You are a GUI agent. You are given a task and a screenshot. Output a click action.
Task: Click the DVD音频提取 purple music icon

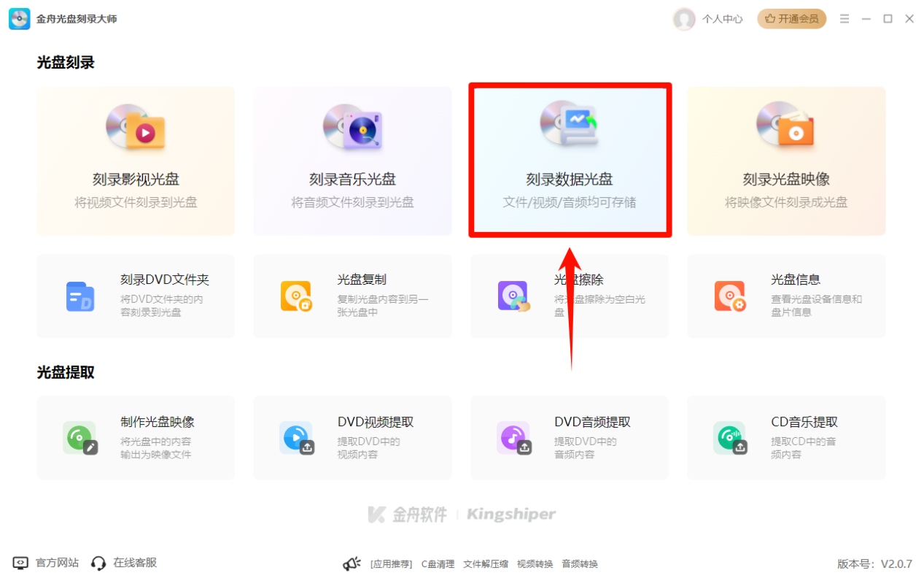click(513, 438)
